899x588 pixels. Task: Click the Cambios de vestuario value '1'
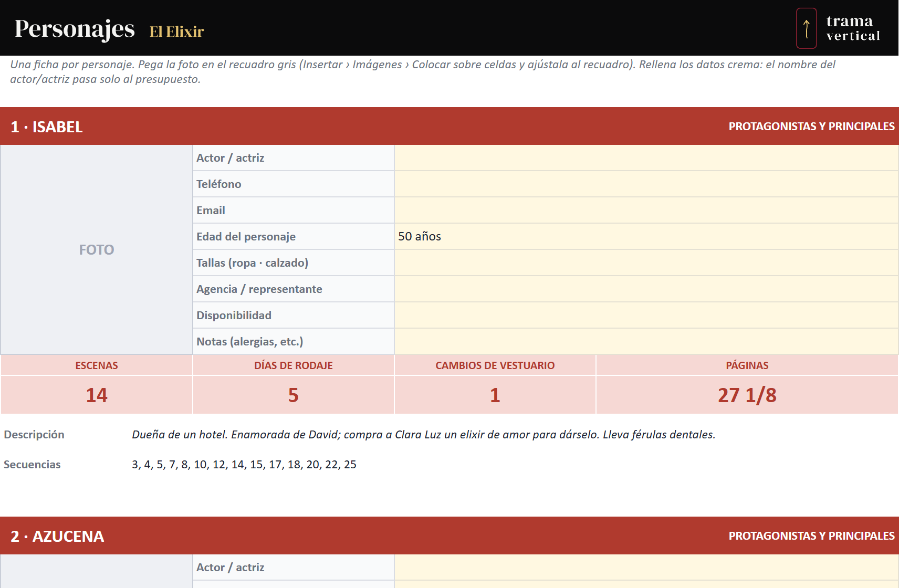[495, 395]
